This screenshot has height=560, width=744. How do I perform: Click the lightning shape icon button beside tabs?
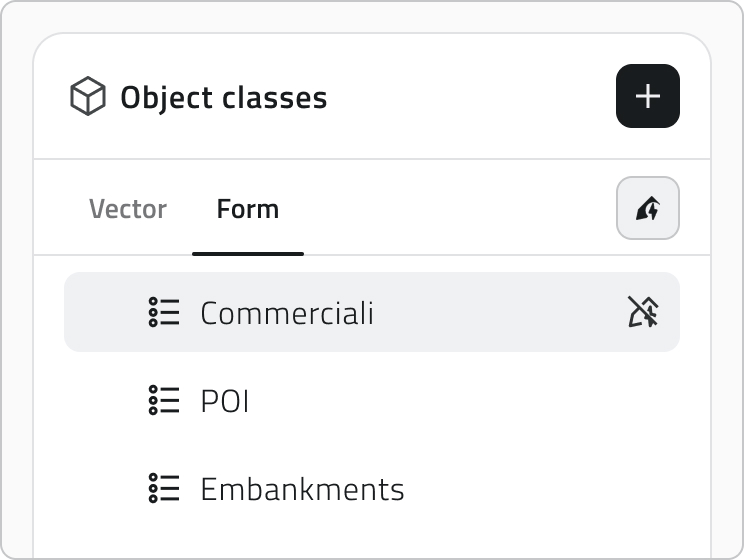pos(648,208)
